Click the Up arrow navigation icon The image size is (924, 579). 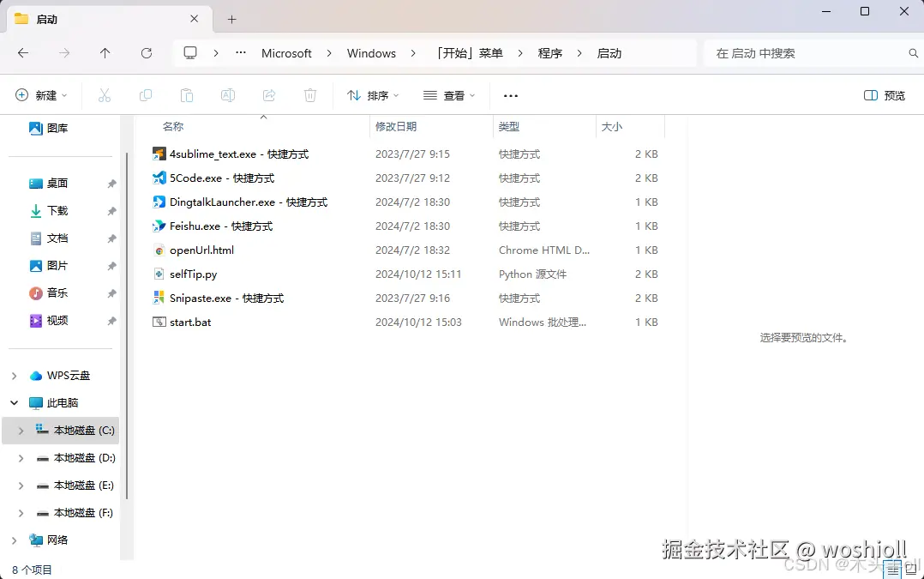(105, 52)
